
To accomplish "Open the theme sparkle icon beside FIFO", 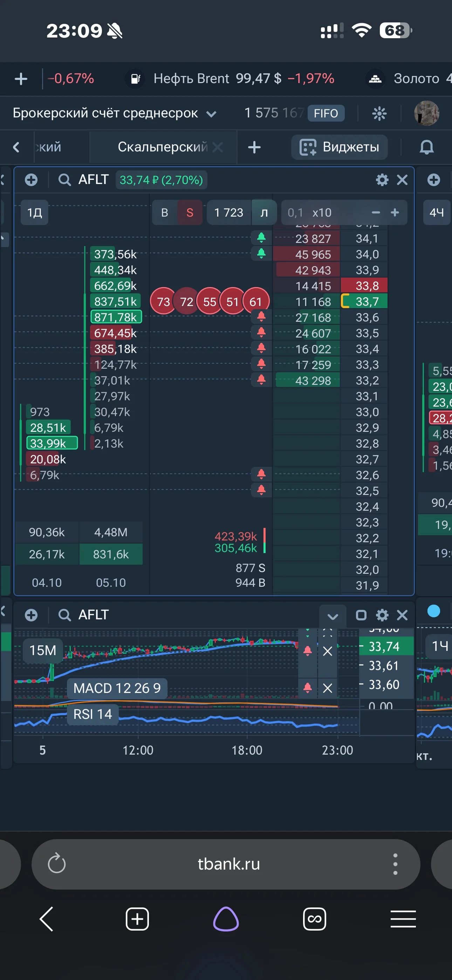I will click(379, 113).
